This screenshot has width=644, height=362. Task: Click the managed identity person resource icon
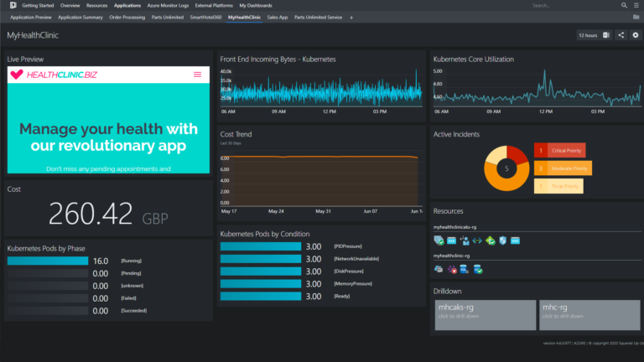click(465, 240)
